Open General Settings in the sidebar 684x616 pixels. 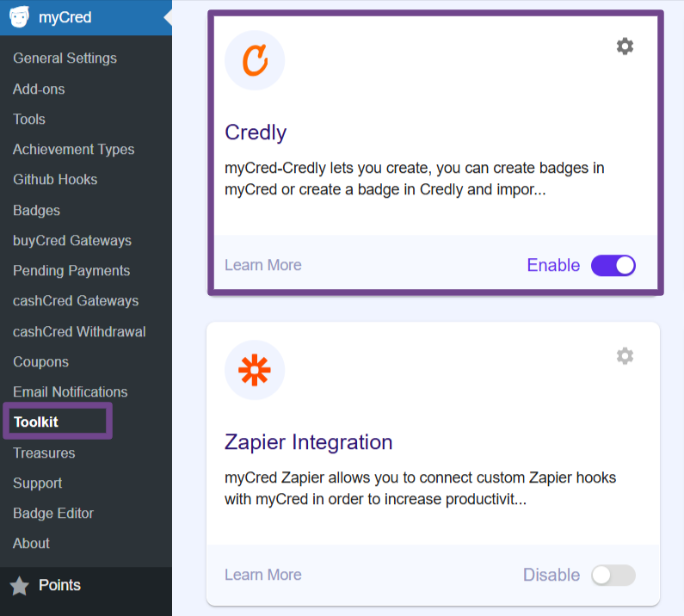pos(65,59)
